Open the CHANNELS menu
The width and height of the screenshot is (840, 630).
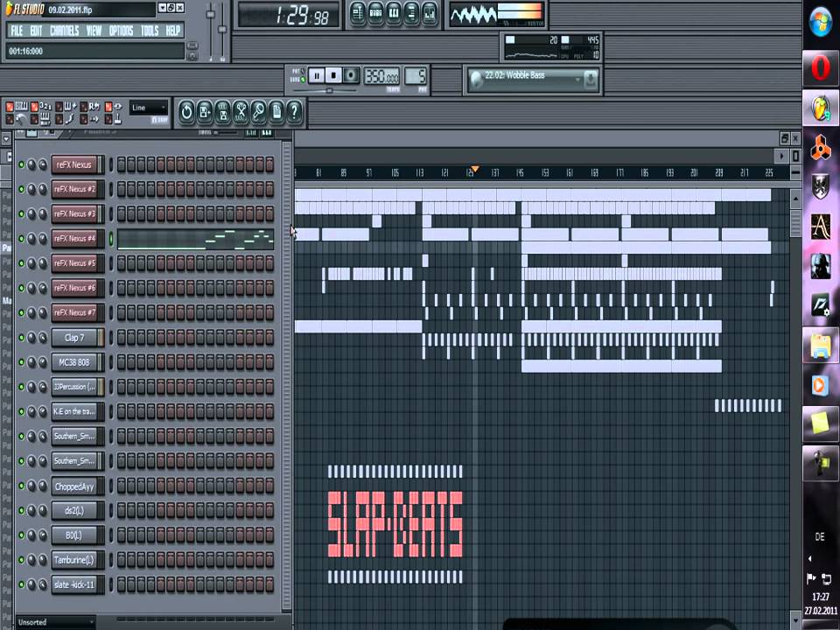tap(64, 31)
